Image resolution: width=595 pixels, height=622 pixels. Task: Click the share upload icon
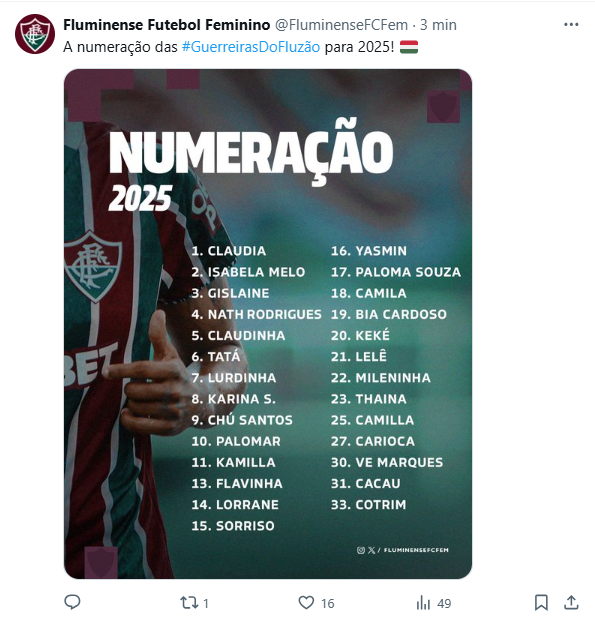point(571,602)
